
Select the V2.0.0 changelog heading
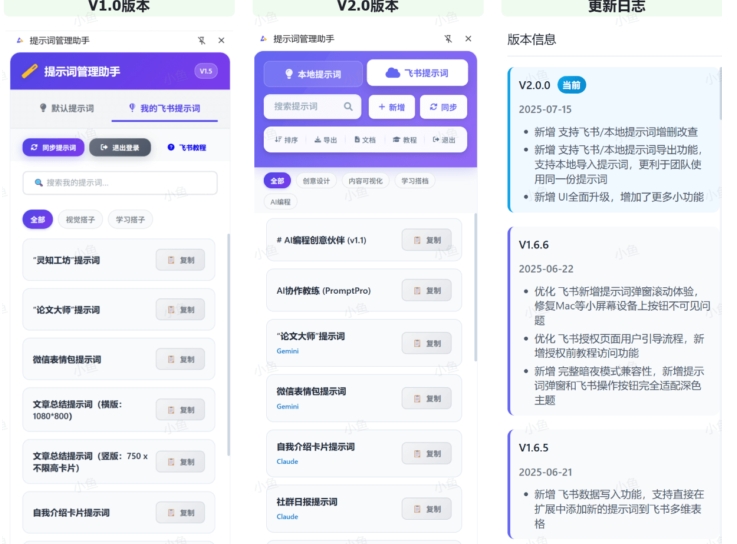[x=534, y=85]
